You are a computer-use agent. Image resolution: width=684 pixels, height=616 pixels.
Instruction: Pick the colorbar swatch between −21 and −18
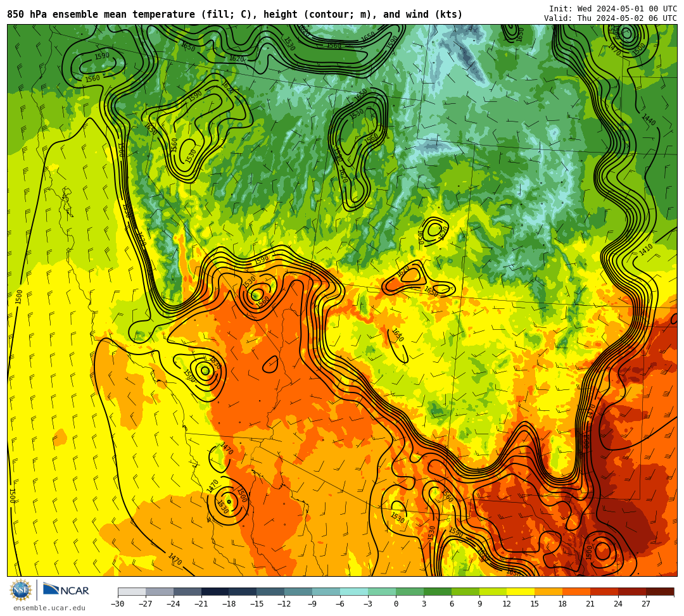click(x=215, y=591)
